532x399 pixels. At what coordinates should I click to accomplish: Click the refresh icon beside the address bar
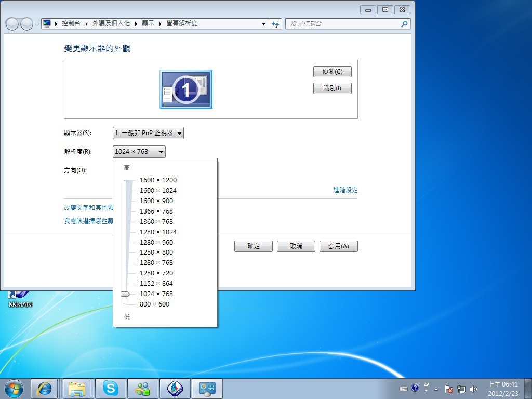[275, 24]
